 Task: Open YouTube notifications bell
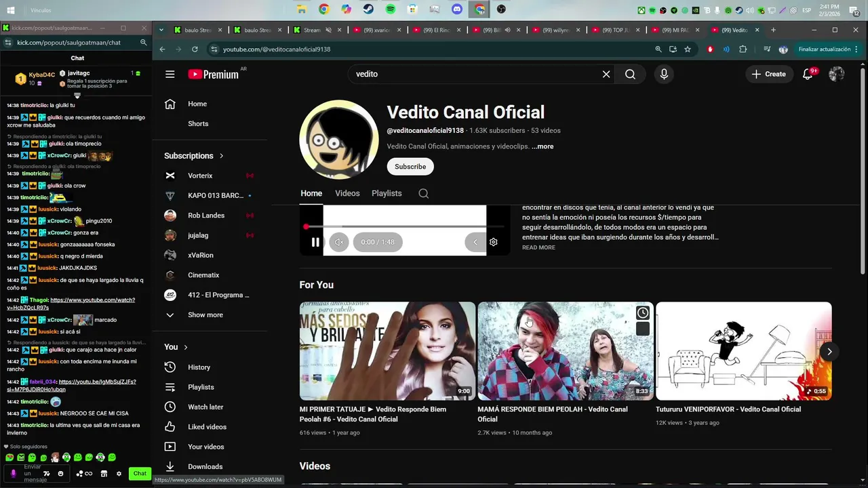pos(808,74)
